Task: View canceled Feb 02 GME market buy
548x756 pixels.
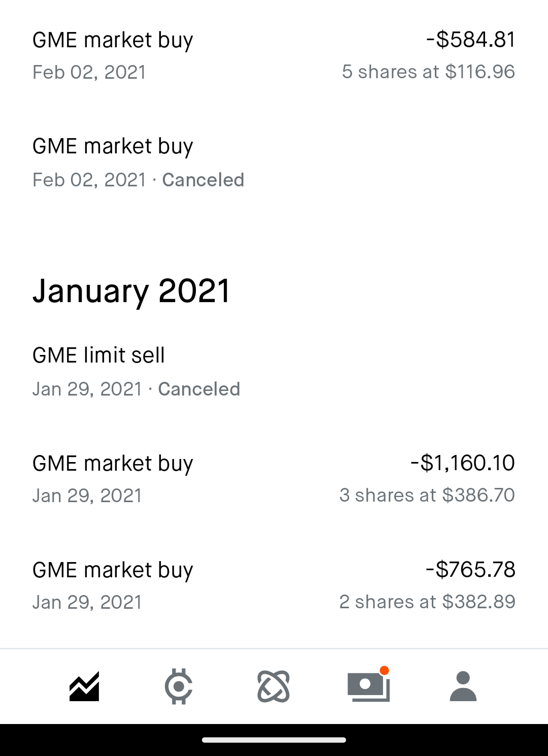Action: pos(274,162)
